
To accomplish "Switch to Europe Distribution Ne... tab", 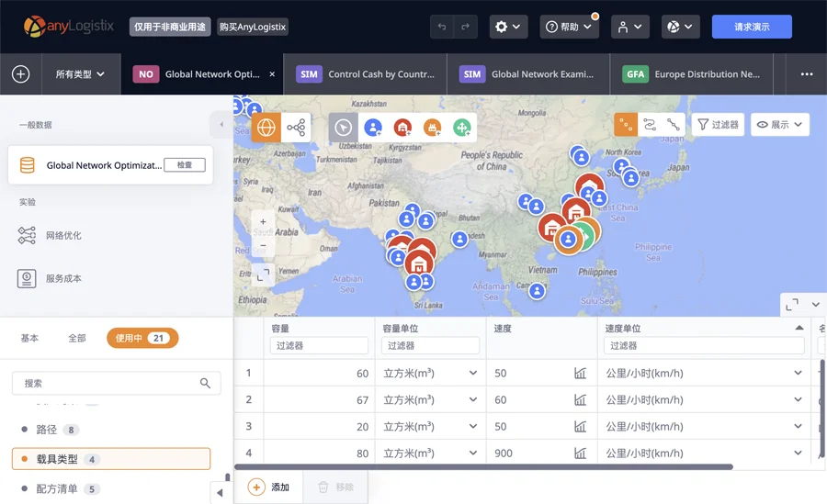I will tap(691, 74).
